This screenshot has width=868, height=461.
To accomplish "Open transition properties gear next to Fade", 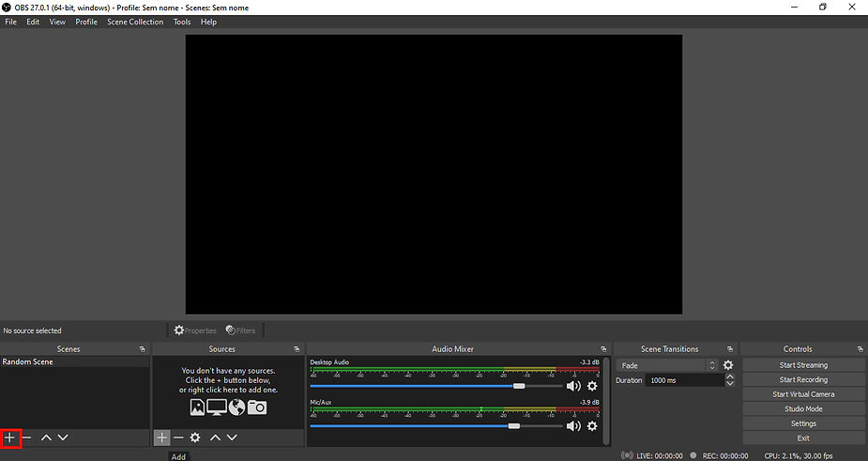I will pyautogui.click(x=728, y=365).
